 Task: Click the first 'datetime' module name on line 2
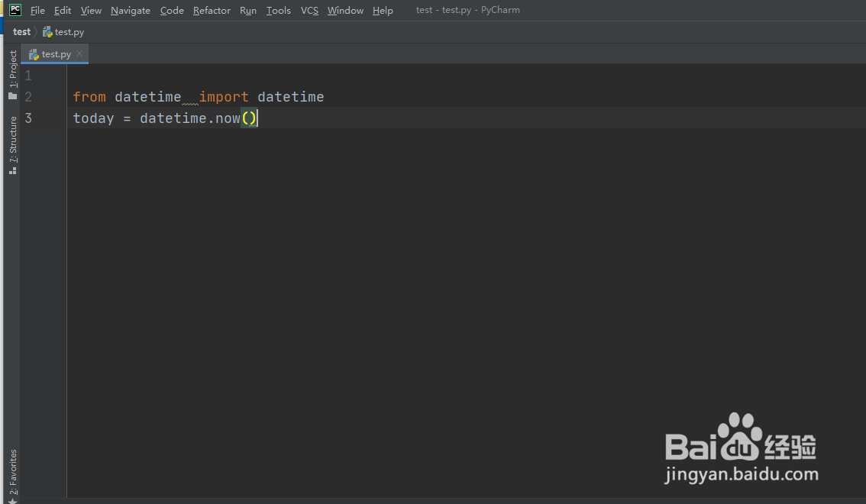(148, 97)
